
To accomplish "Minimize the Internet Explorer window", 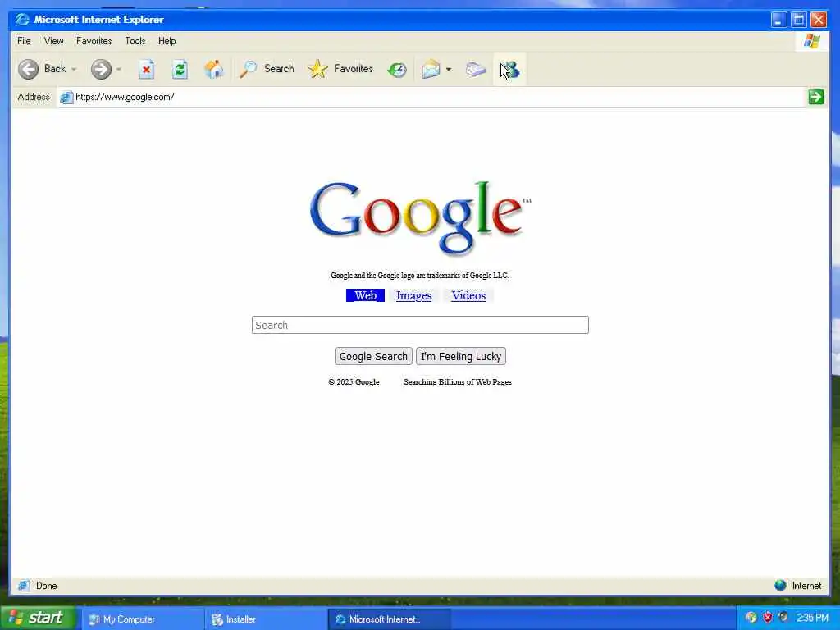I will click(779, 20).
